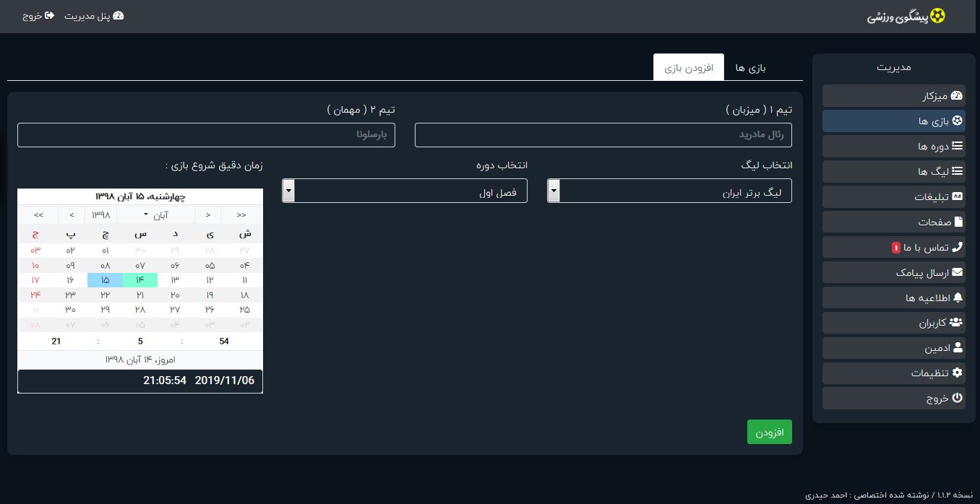980x504 pixels.
Task: Click the Ad icon next to تبلیغات
Action: coord(958,196)
